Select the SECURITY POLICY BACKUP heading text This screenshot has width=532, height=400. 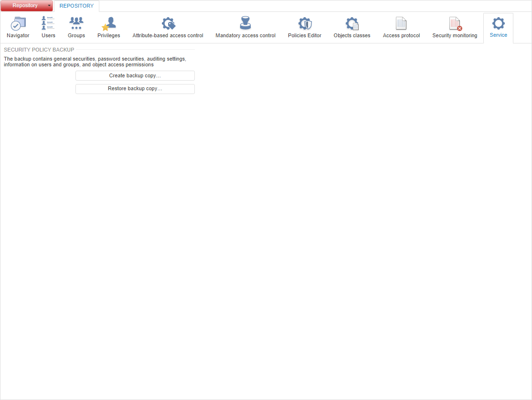pyautogui.click(x=39, y=50)
